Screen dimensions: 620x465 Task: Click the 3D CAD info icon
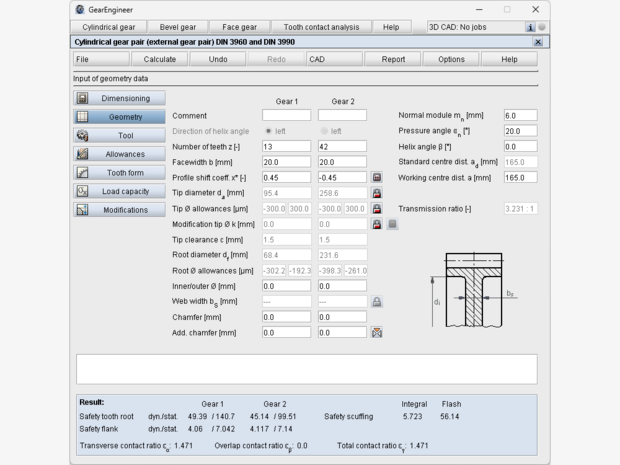pyautogui.click(x=530, y=27)
